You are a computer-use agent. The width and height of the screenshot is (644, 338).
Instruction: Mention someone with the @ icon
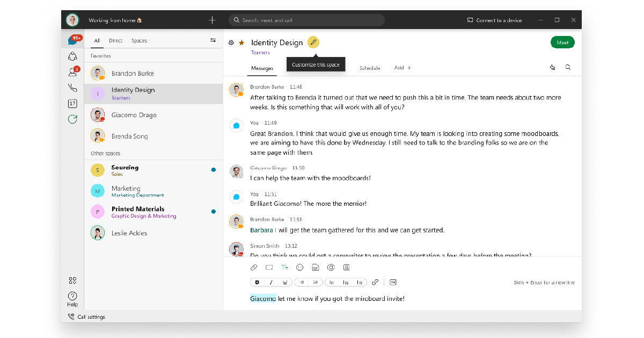coord(331,267)
